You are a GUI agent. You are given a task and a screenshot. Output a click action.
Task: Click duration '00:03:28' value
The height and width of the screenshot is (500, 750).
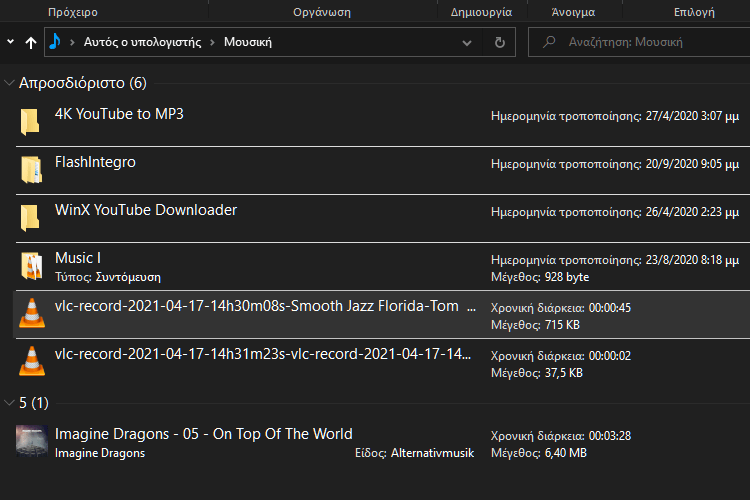[610, 436]
